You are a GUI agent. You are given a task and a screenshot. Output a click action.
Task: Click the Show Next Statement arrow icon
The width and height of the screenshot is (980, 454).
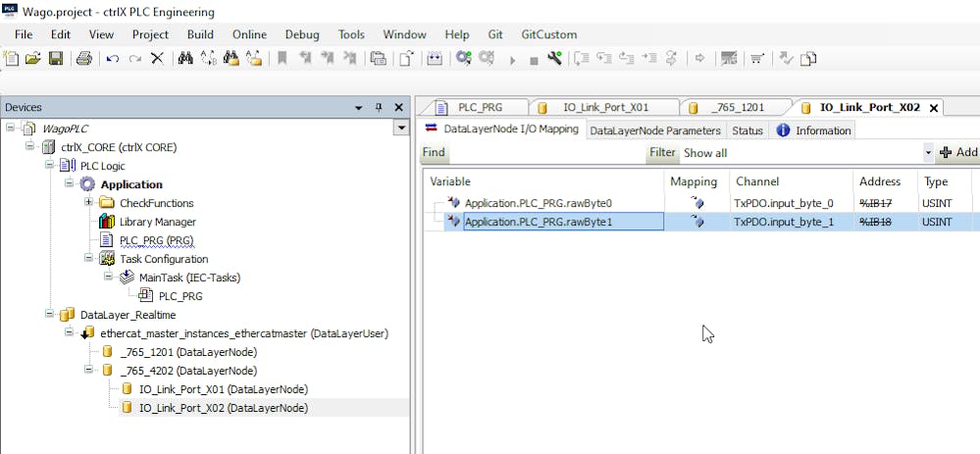coord(700,59)
